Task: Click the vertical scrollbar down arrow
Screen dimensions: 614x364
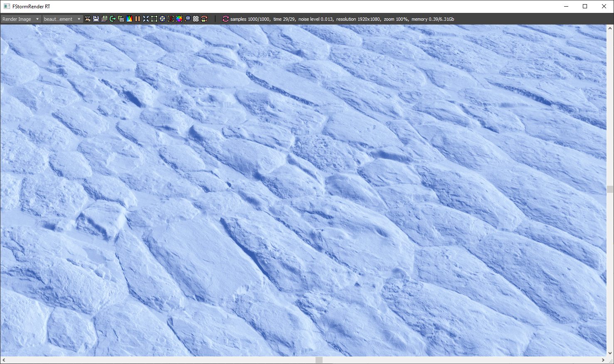Action: (x=610, y=353)
